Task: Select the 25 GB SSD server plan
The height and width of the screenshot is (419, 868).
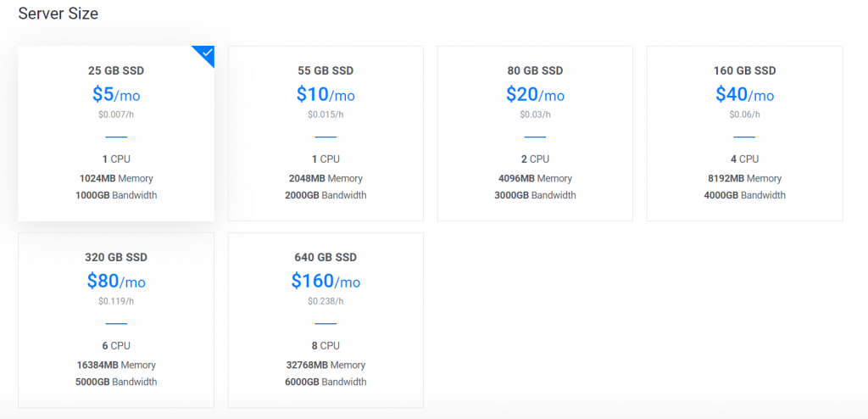Action: click(x=116, y=133)
